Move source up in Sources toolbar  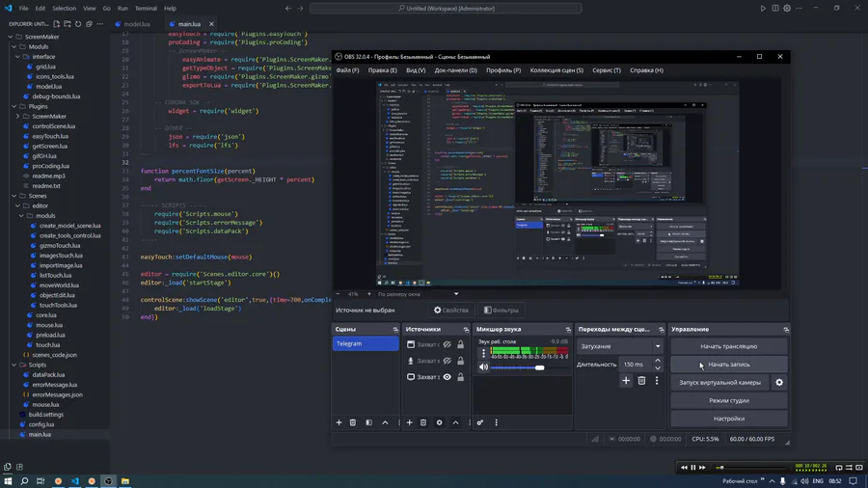(455, 422)
